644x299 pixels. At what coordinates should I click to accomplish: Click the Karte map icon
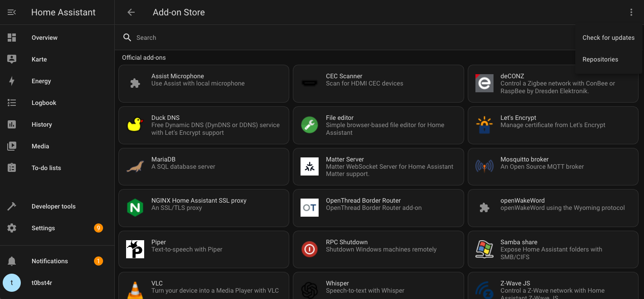(x=12, y=59)
